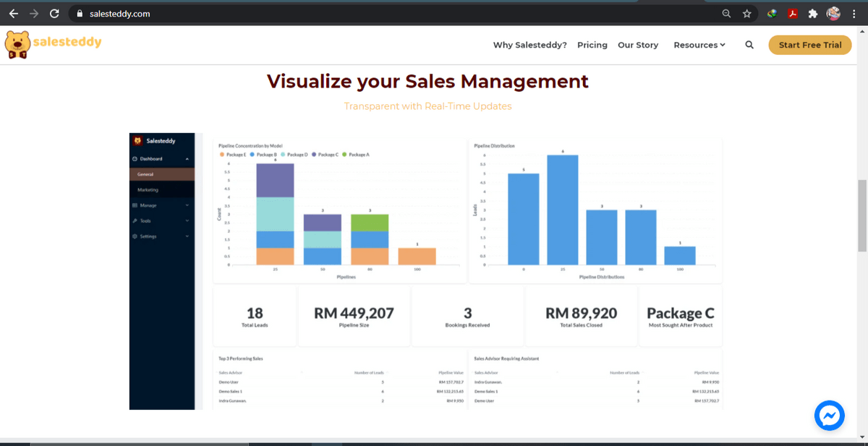The image size is (868, 446).
Task: Click the RM 89,920 Total Sales Closed card
Action: [x=581, y=317]
